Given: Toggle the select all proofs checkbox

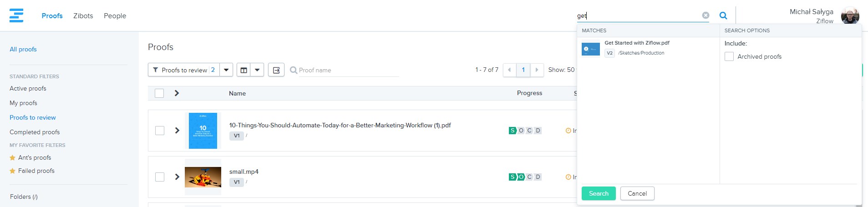Looking at the screenshot, I should [159, 93].
